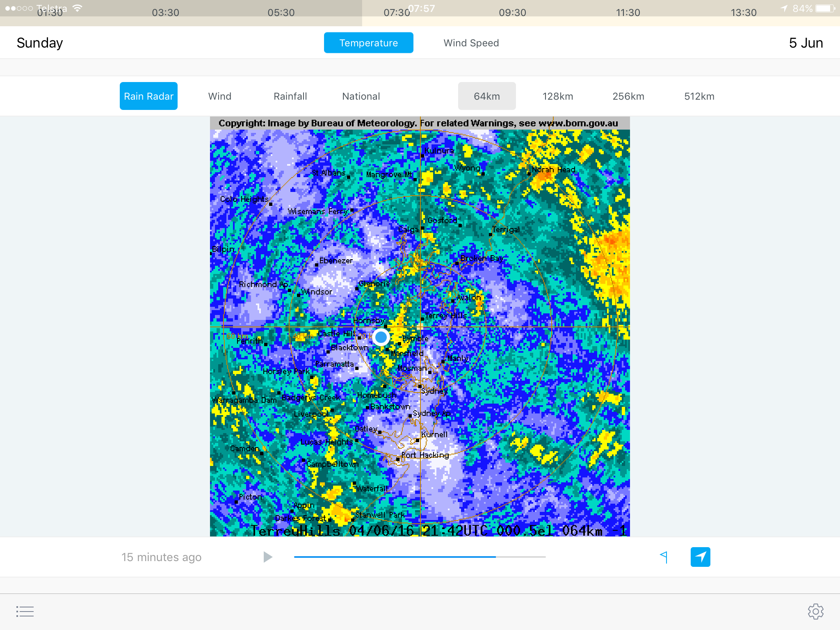The width and height of the screenshot is (840, 630).
Task: Tap the 09:30 time marker
Action: pos(512,13)
